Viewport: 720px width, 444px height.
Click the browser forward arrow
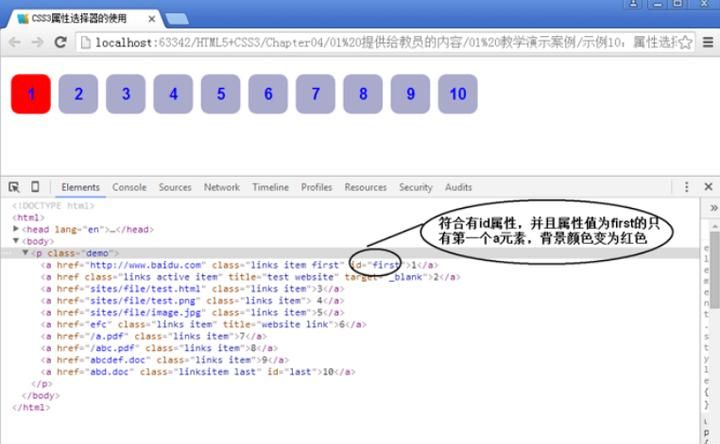(38, 42)
